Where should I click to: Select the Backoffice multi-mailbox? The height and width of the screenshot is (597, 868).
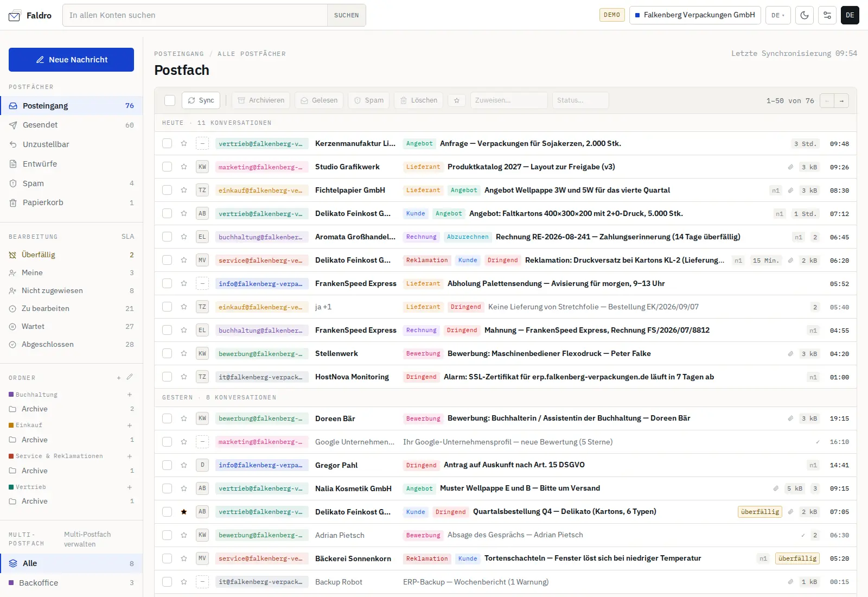(x=71, y=583)
